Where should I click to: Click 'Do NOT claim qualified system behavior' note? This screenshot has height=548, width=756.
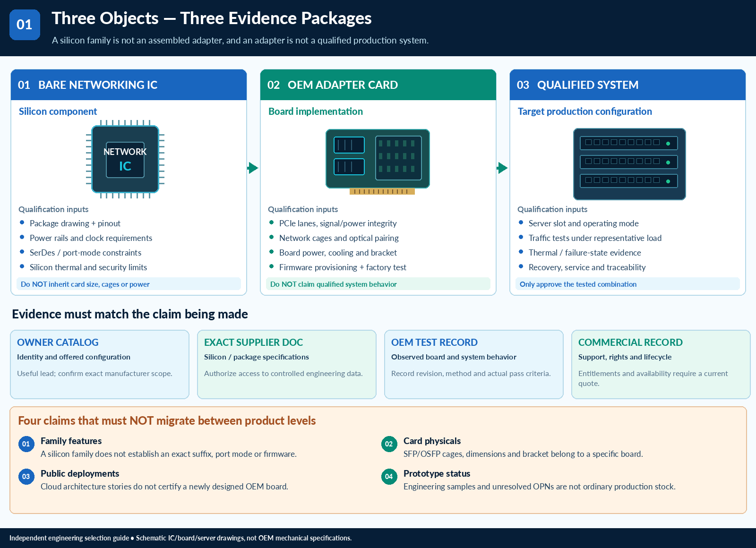(x=378, y=284)
